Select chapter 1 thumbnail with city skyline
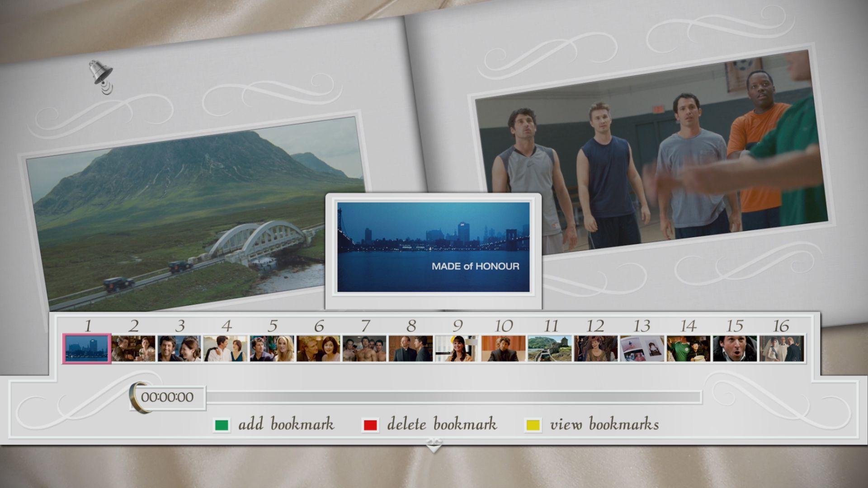The height and width of the screenshot is (488, 868). click(87, 348)
